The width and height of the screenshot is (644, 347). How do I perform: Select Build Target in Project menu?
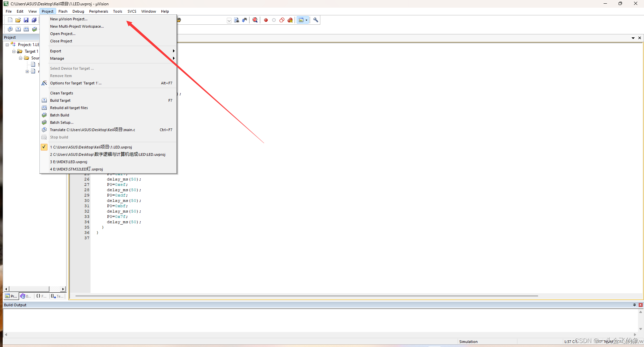pyautogui.click(x=108, y=100)
